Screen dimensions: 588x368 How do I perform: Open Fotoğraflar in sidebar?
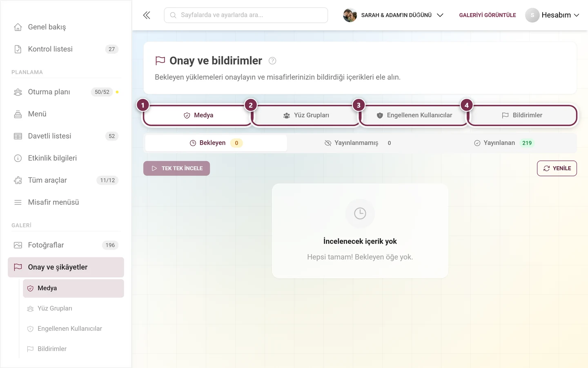click(66, 245)
